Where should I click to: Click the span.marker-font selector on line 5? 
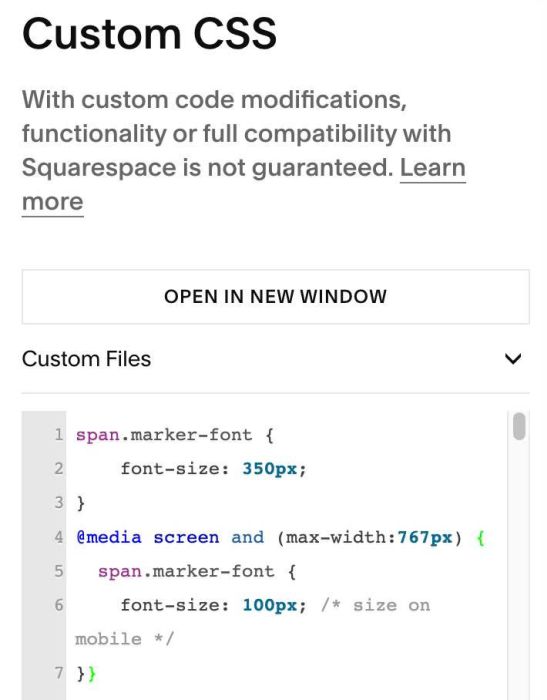[186, 571]
